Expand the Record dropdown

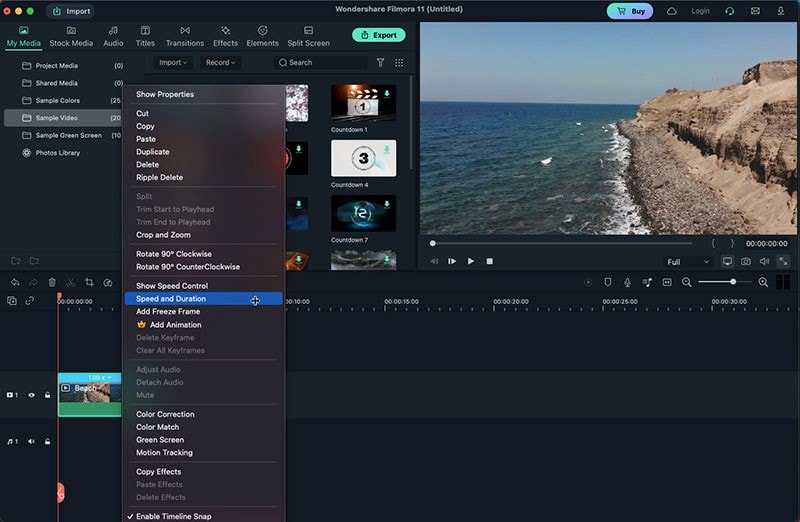tap(220, 62)
